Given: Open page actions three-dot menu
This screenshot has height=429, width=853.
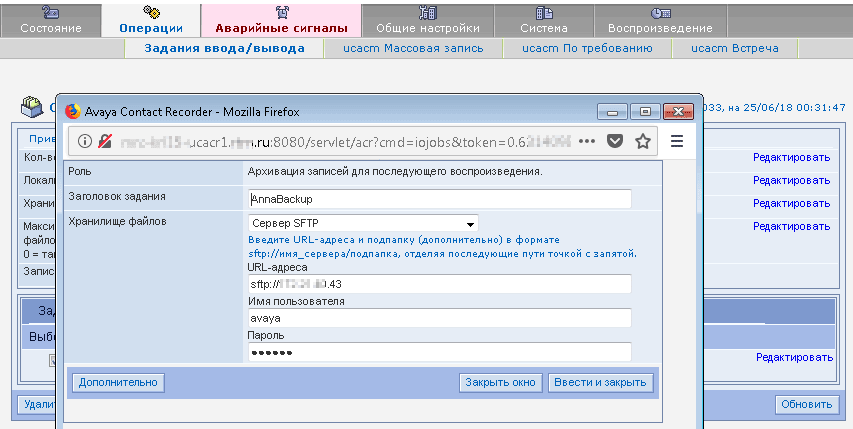Looking at the screenshot, I should click(586, 141).
